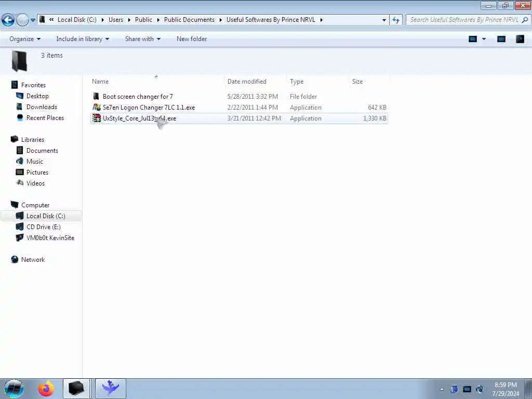Click the Forward navigation arrow

coord(22,20)
